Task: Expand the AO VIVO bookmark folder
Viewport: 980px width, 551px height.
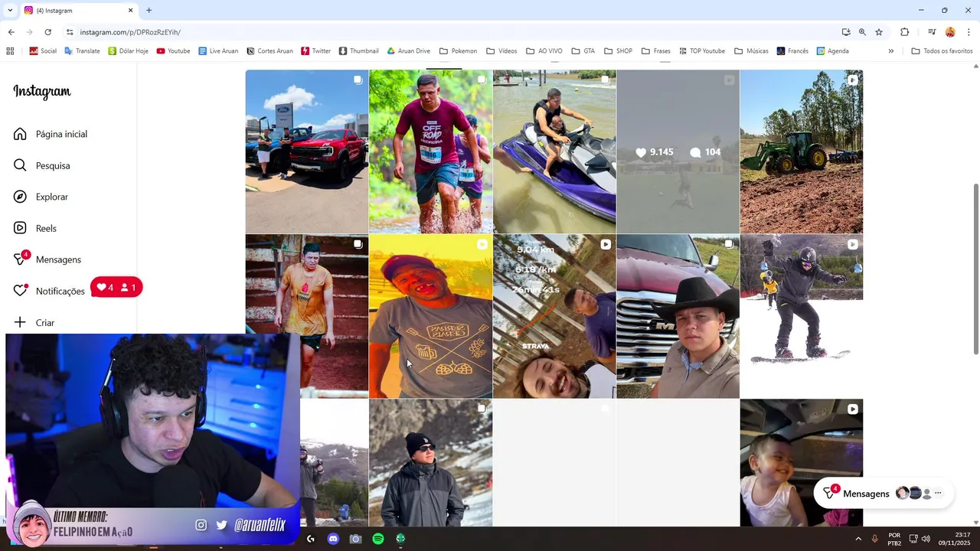Action: (x=544, y=51)
